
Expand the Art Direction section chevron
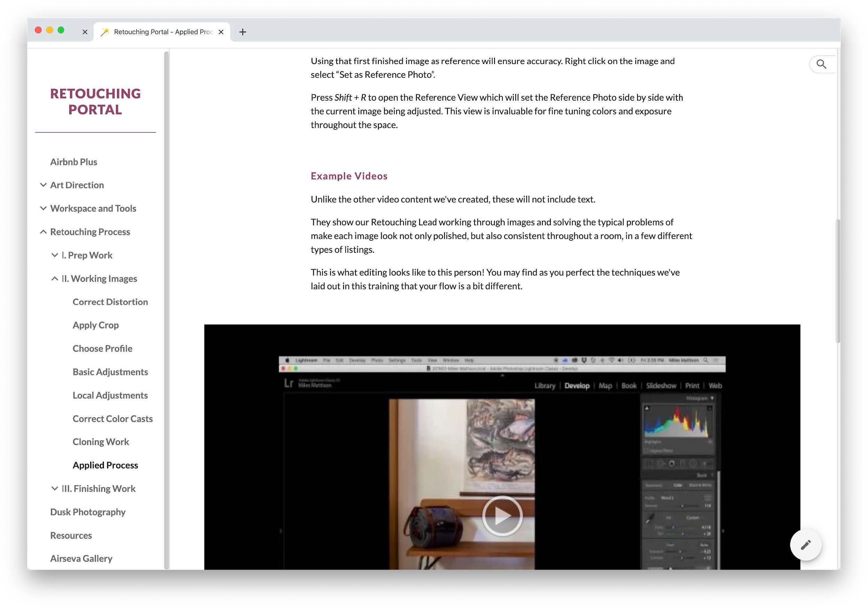tap(44, 185)
